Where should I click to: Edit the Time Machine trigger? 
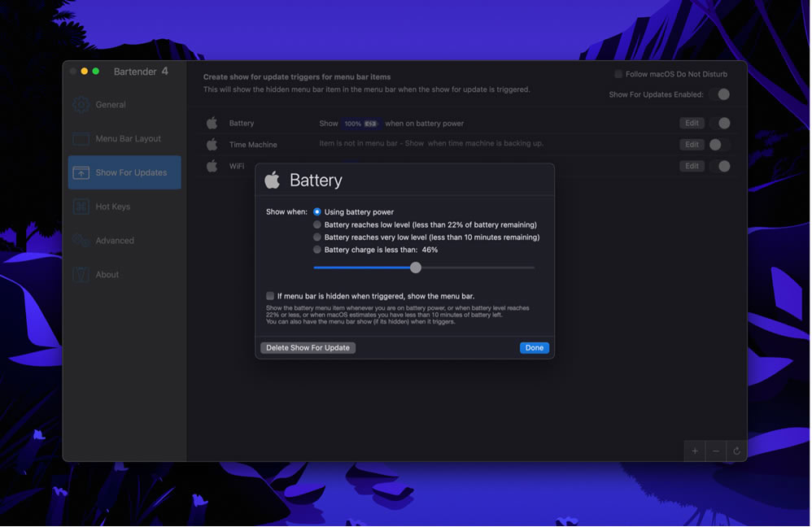coord(692,145)
